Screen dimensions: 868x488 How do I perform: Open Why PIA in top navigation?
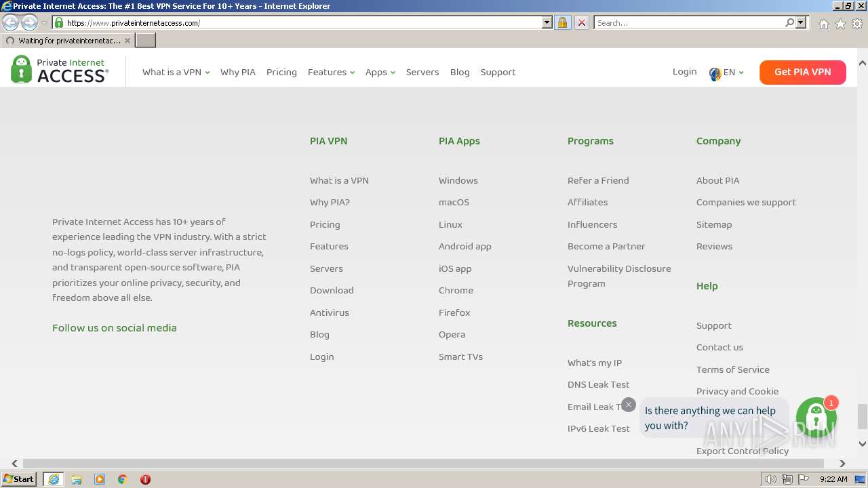pyautogui.click(x=238, y=72)
